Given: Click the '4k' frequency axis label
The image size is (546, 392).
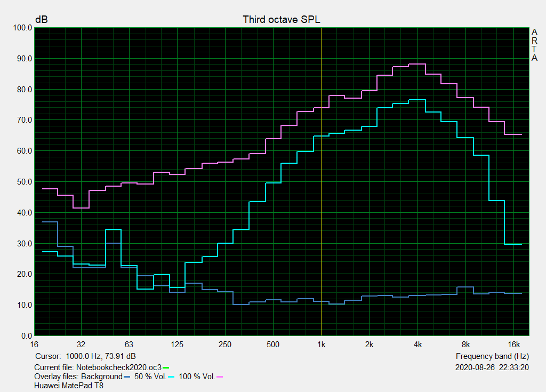Looking at the screenshot, I should (x=417, y=345).
